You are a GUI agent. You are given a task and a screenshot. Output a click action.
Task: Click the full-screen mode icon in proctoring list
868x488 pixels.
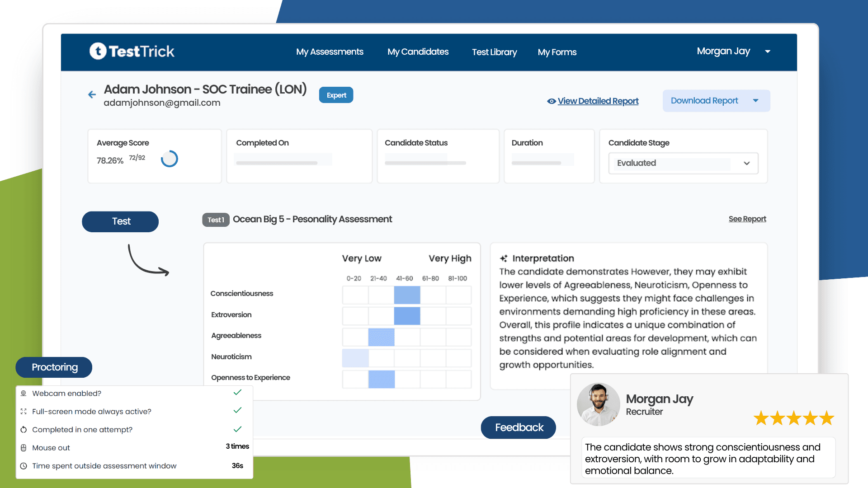click(23, 411)
